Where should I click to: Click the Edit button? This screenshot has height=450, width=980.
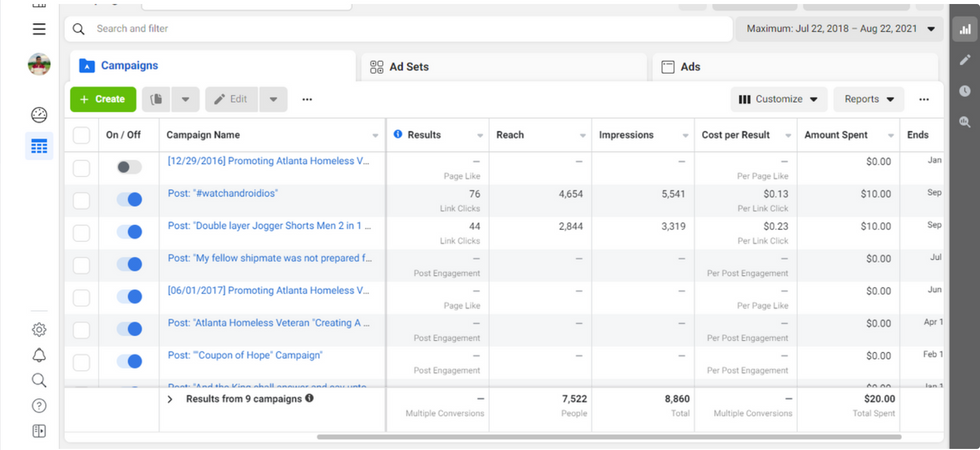click(x=231, y=99)
